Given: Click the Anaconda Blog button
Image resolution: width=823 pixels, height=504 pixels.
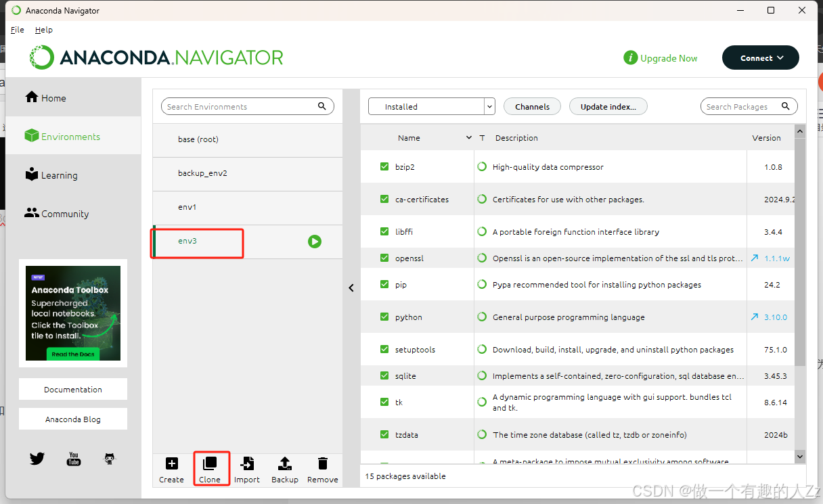Looking at the screenshot, I should point(73,419).
